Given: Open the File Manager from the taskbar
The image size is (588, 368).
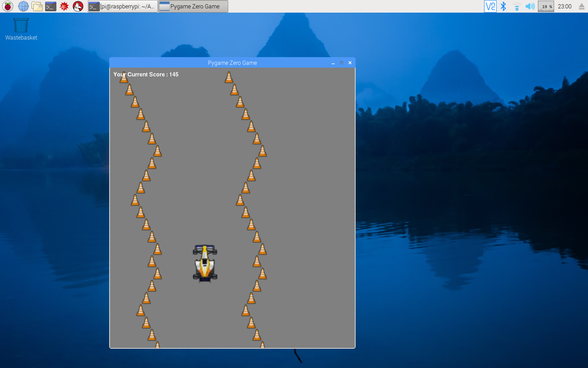Looking at the screenshot, I should (37, 6).
